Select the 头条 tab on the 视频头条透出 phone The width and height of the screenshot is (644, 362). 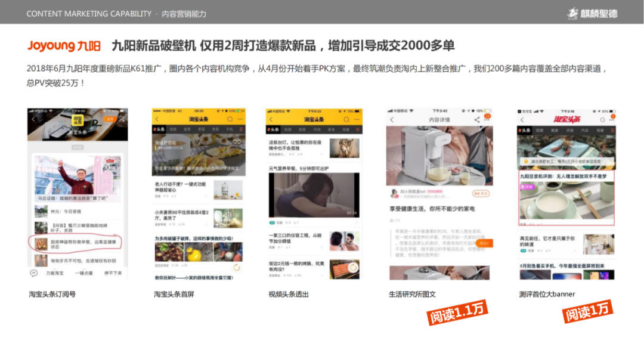[273, 130]
